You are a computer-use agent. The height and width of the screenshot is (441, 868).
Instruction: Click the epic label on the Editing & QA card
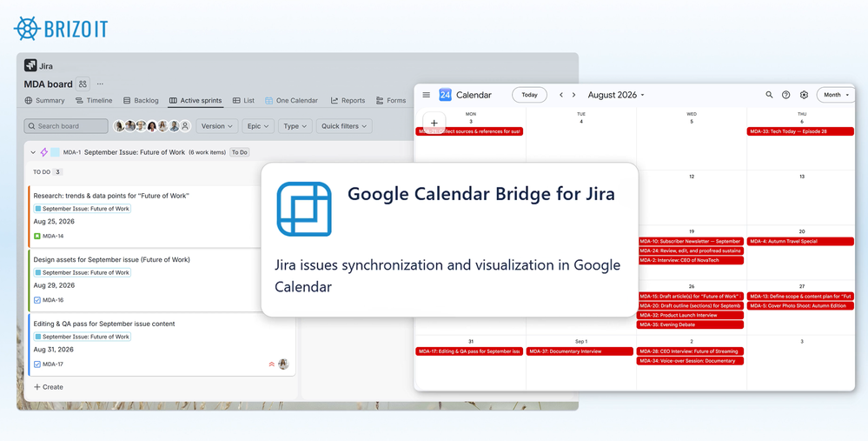(x=82, y=337)
